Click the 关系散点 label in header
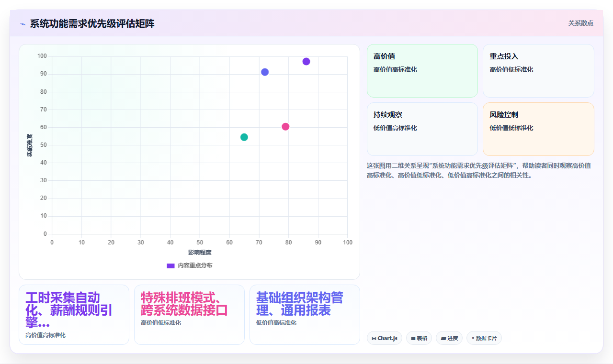 click(580, 23)
